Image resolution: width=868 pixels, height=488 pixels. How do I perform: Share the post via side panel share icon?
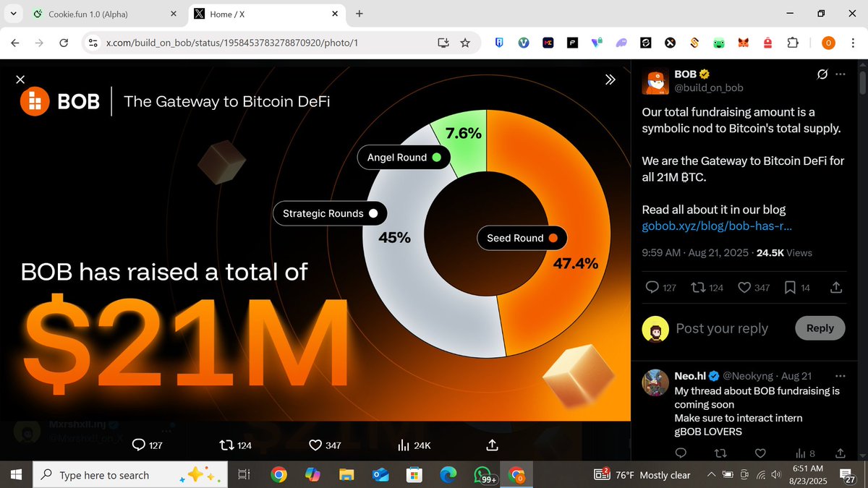coord(835,288)
